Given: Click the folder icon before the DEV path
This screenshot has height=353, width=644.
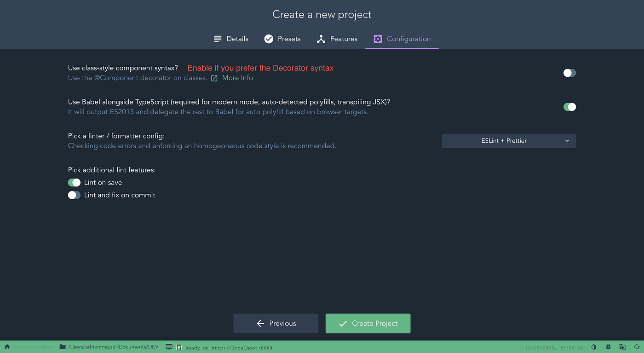Looking at the screenshot, I should point(62,347).
